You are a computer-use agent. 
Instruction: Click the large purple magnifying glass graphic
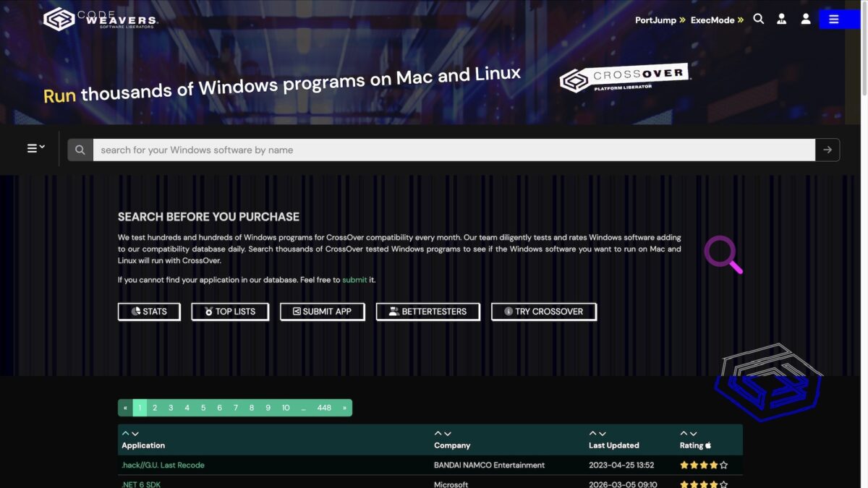tap(723, 254)
